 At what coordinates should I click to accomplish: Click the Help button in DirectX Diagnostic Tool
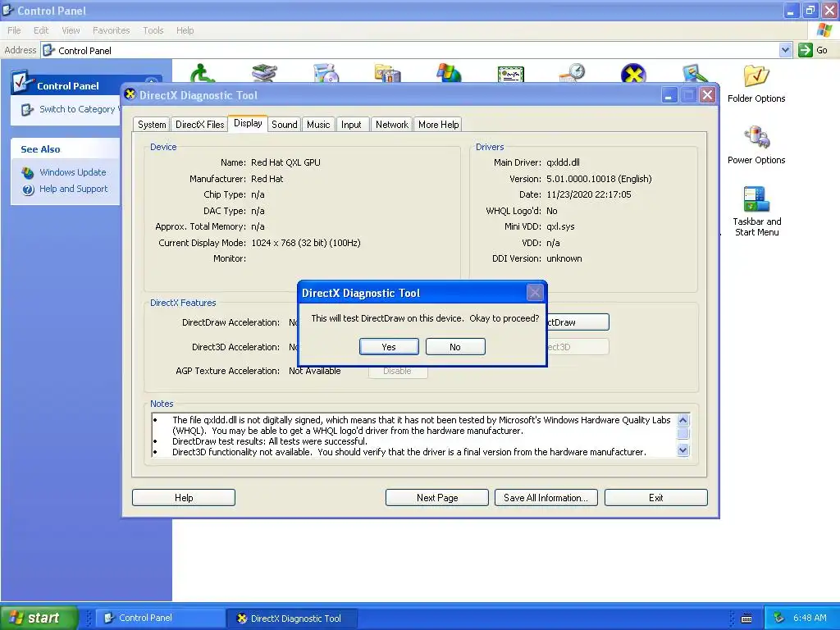184,498
